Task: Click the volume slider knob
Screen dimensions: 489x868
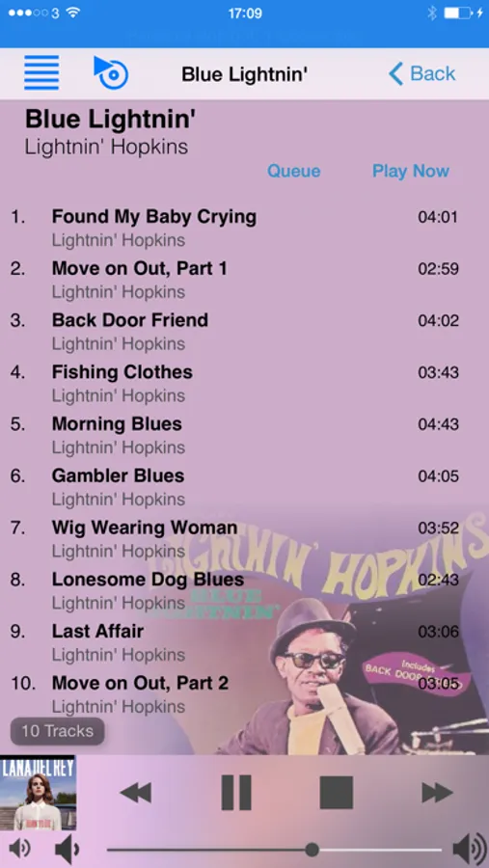Action: coord(312,849)
